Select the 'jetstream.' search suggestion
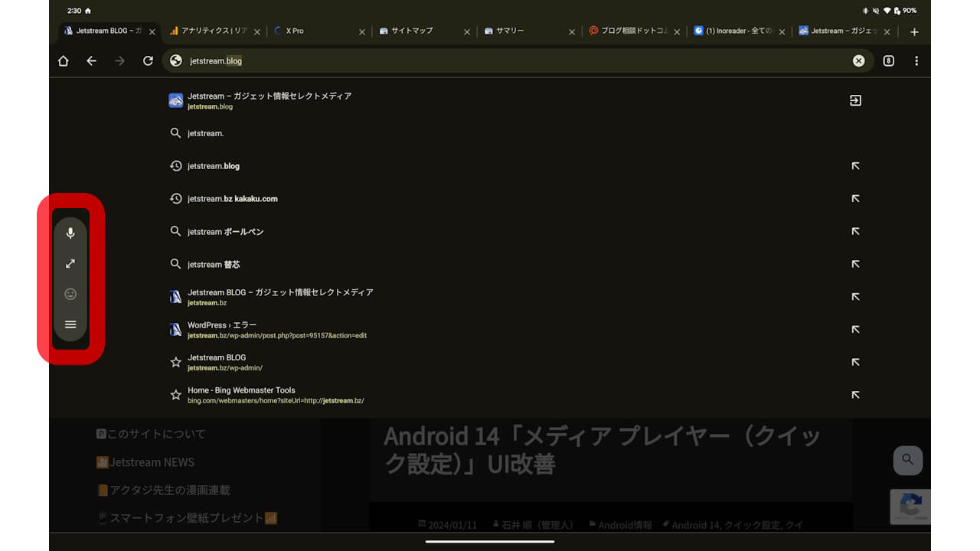980x551 pixels. (x=518, y=133)
